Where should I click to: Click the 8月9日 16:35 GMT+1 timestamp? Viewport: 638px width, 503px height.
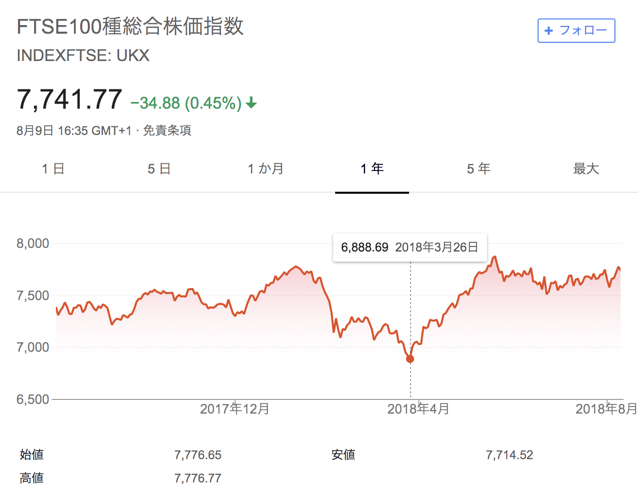[74, 131]
